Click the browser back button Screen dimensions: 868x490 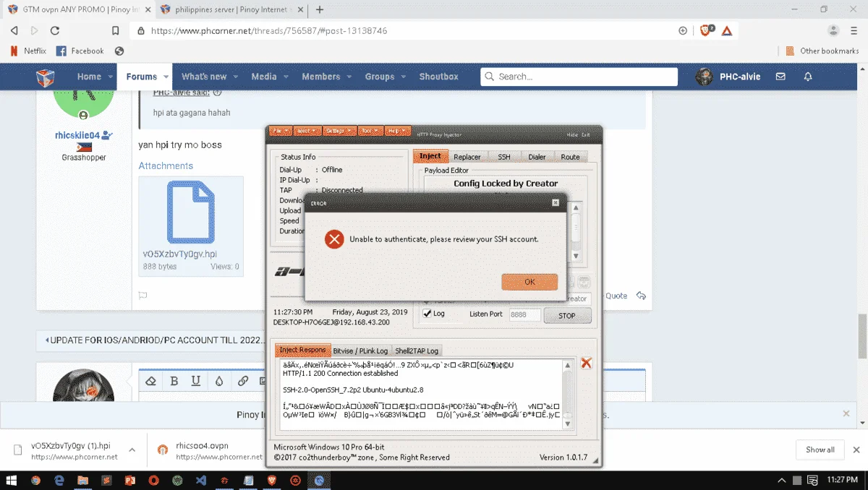pos(14,30)
